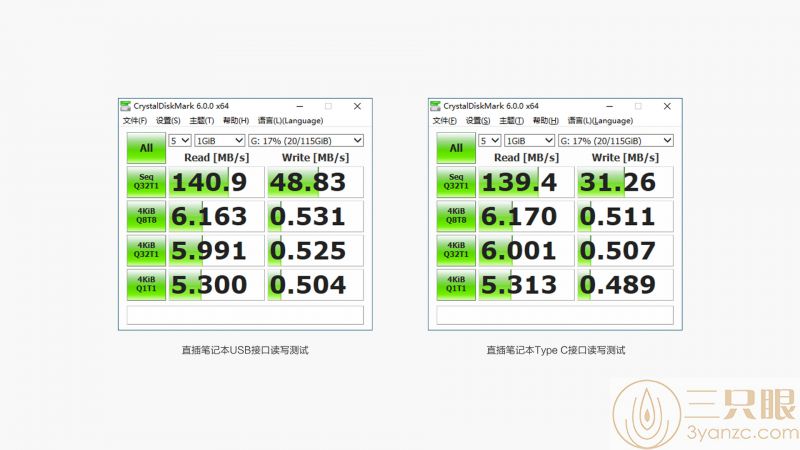The image size is (800, 450).
Task: Run All tests in left window
Action: pyautogui.click(x=146, y=148)
